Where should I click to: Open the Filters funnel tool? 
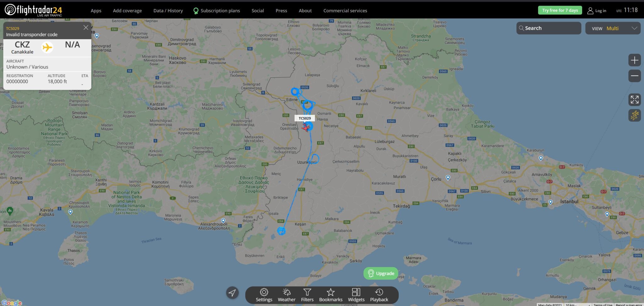pyautogui.click(x=307, y=295)
